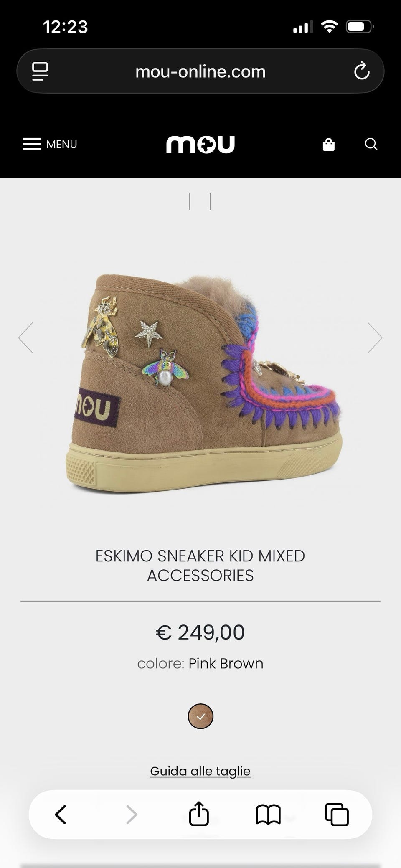Tap the Safari forward chevron

[132, 815]
